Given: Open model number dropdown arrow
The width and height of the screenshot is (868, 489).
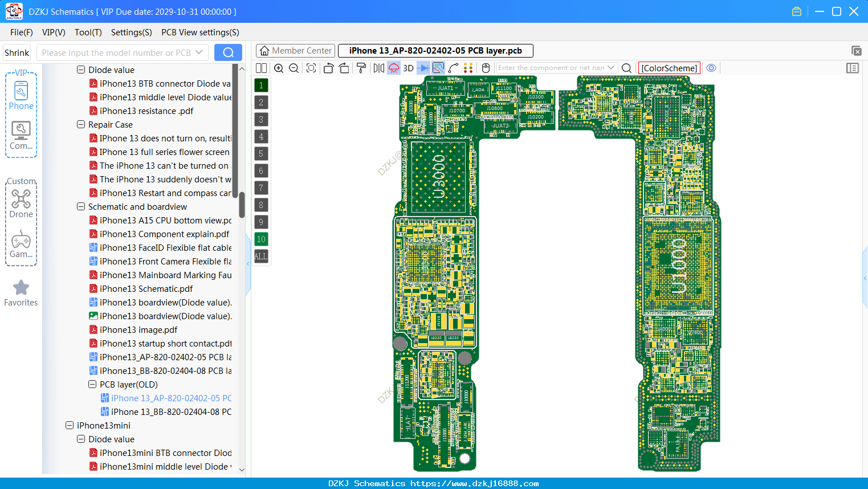Looking at the screenshot, I should 199,52.
